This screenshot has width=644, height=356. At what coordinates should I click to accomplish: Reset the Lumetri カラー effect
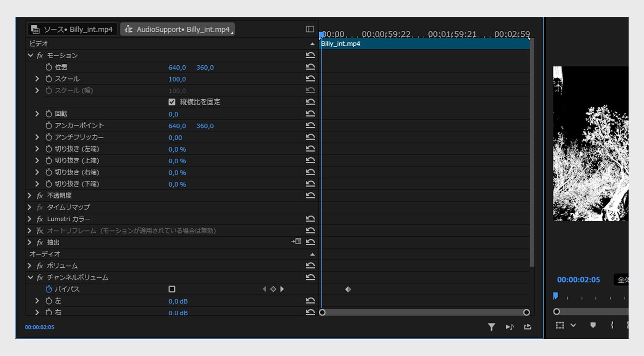pyautogui.click(x=310, y=219)
